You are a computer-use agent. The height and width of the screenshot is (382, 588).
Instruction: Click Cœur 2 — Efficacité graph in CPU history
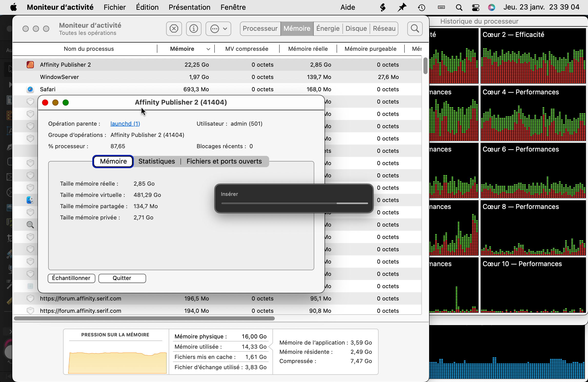coord(533,56)
